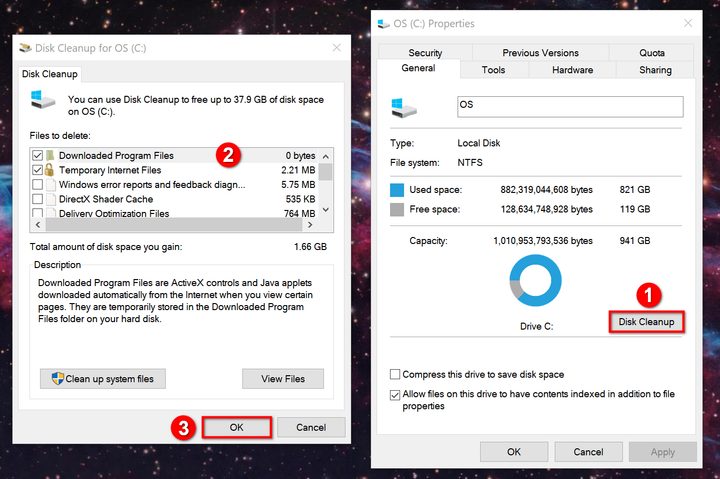Select the Downloaded Program Files row text

[x=116, y=156]
